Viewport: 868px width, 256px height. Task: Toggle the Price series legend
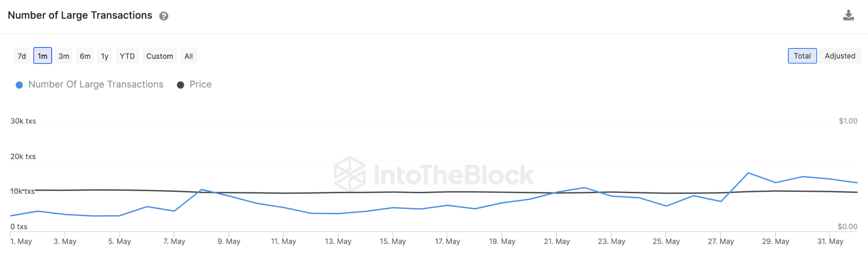pos(200,84)
